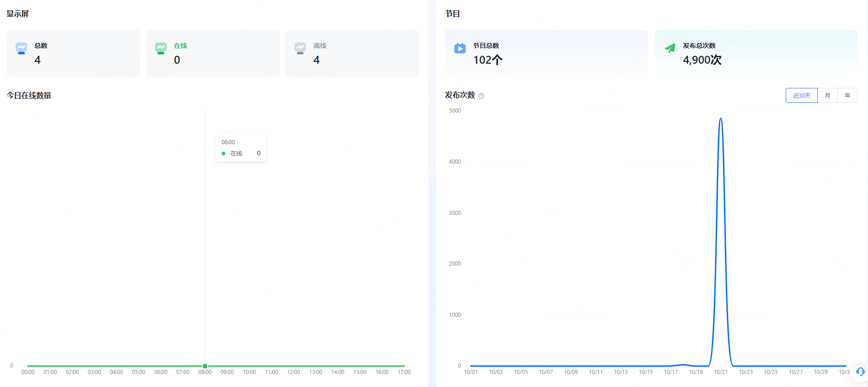Image resolution: width=868 pixels, height=387 pixels.
Task: Click the 08:00 green data point
Action: tap(205, 366)
